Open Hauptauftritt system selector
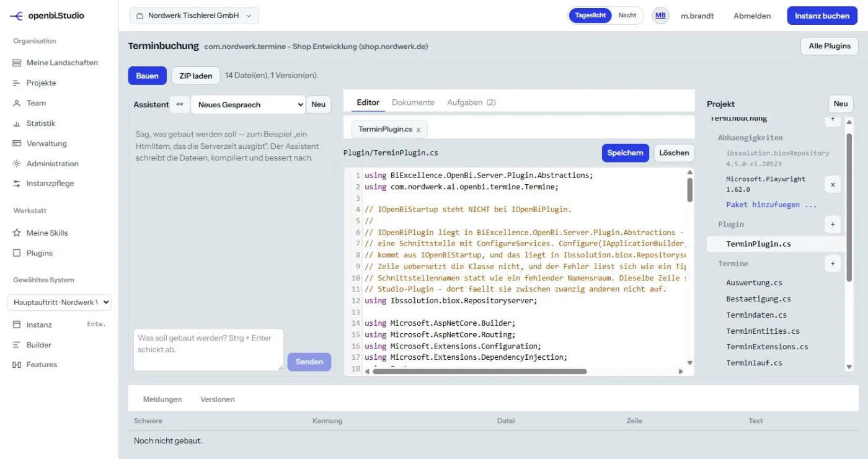Viewport: 868px width, 459px height. click(x=59, y=303)
